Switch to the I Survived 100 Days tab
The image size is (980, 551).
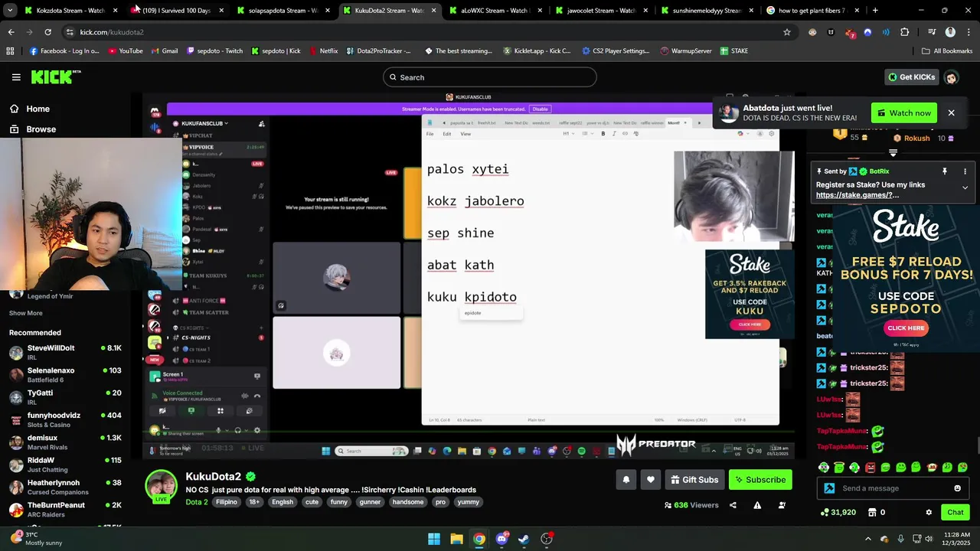(x=177, y=11)
